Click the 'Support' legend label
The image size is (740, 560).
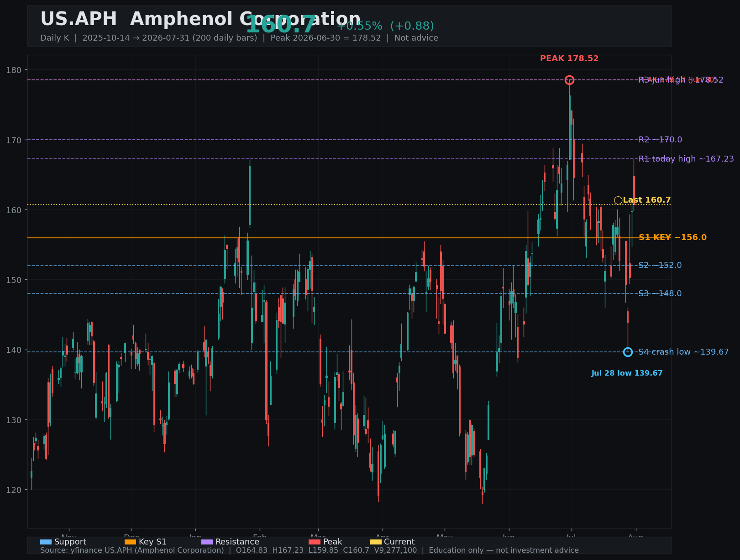click(x=70, y=542)
